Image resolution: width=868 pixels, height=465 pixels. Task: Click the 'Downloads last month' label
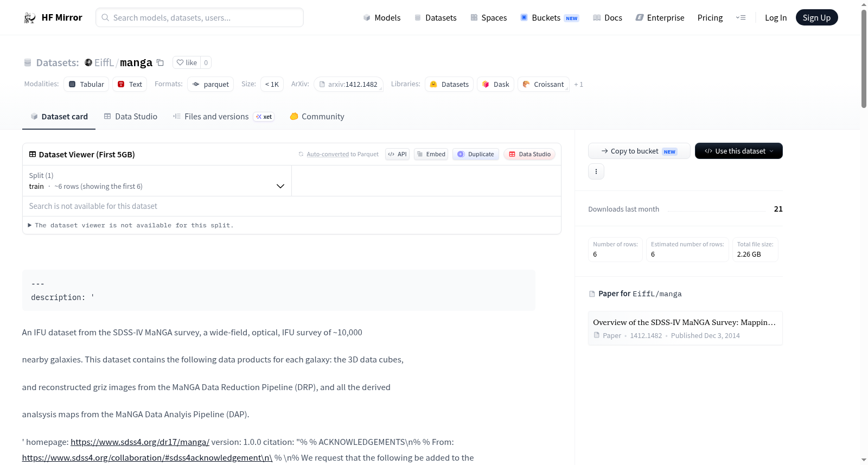pos(624,209)
